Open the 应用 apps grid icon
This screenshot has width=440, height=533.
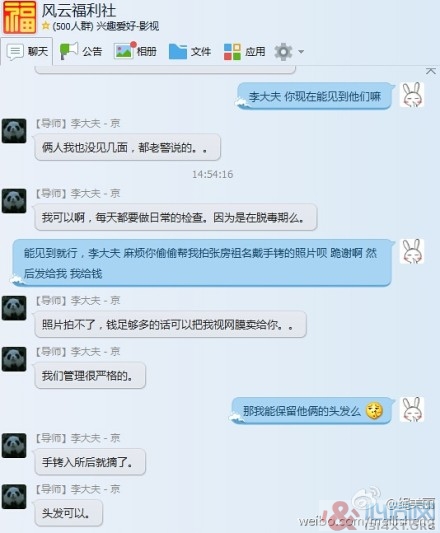(x=232, y=52)
